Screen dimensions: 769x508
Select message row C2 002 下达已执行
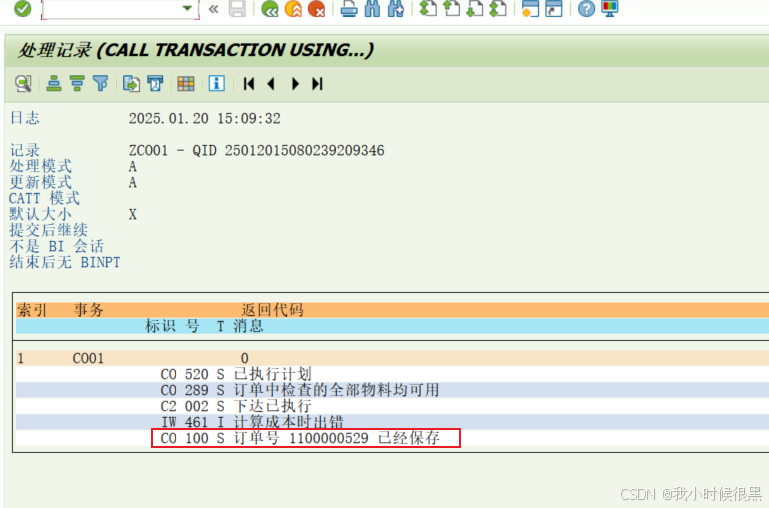click(392, 406)
